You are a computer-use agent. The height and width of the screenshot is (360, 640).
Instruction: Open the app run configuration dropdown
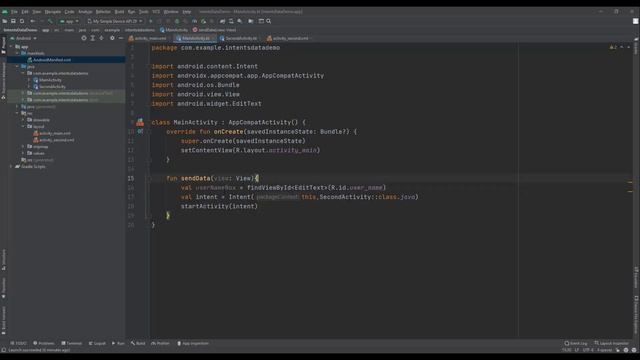click(x=69, y=21)
